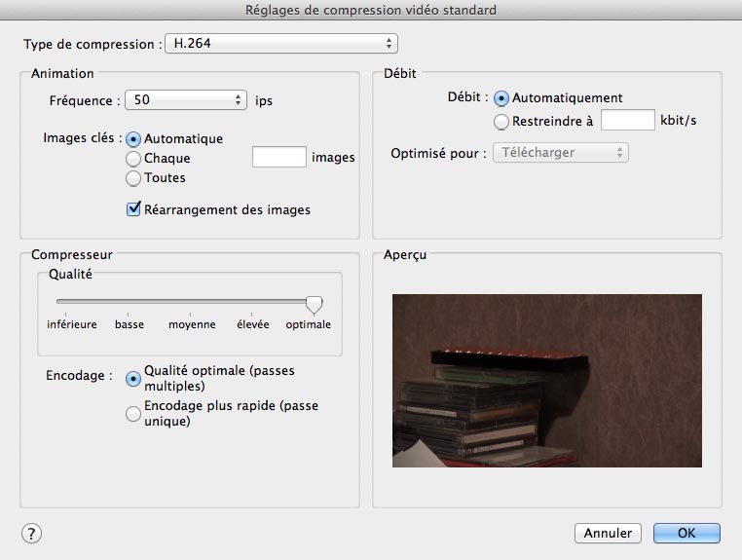
Task: Toggle Réarrangement des images checkbox
Action: point(133,209)
